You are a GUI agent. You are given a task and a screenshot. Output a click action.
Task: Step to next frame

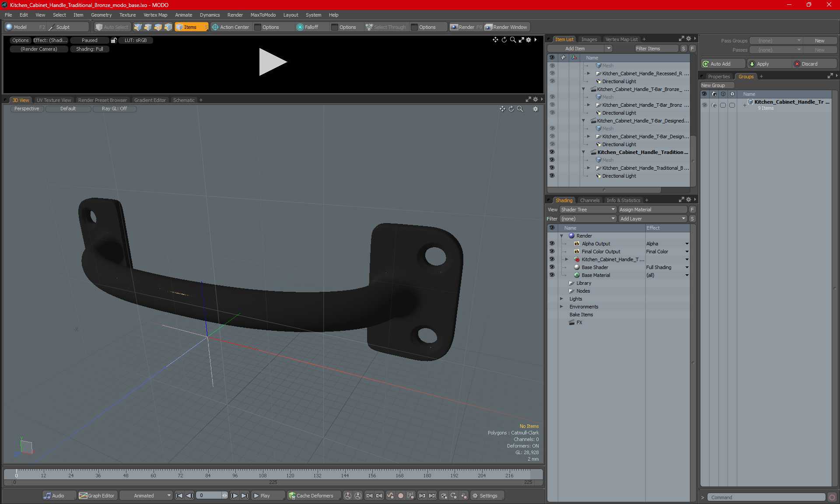click(x=234, y=496)
